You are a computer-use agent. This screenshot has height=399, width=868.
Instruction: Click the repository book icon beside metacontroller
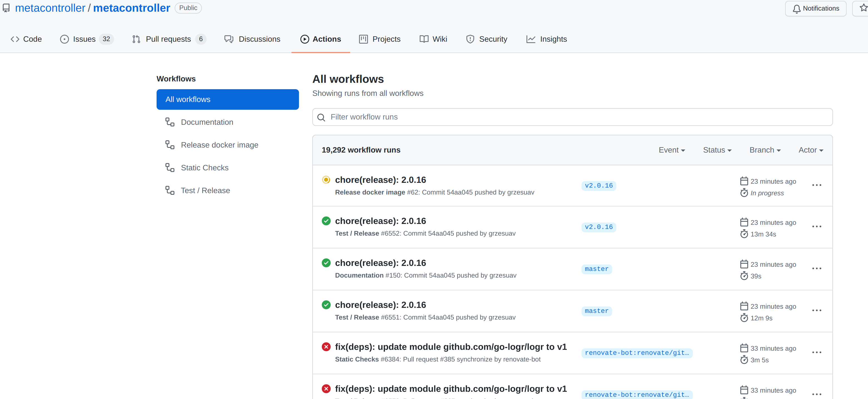pos(6,8)
